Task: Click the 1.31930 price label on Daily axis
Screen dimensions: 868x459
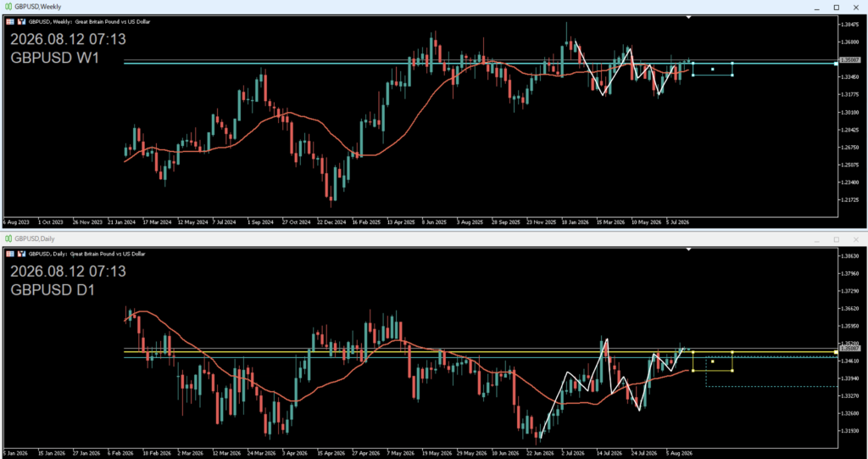Action: pos(850,431)
